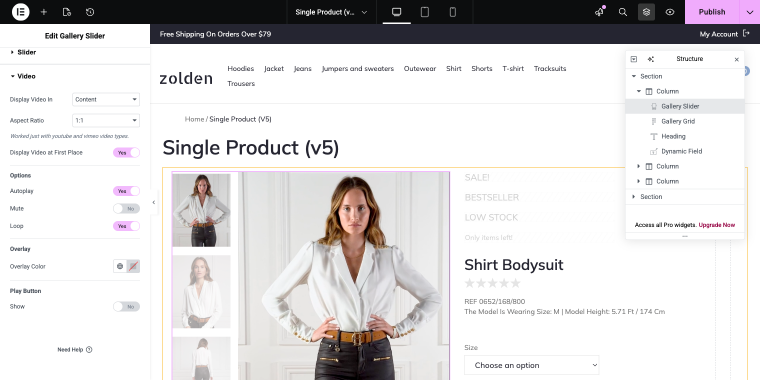
Task: Switch to tablet preview mode
Action: (425, 12)
